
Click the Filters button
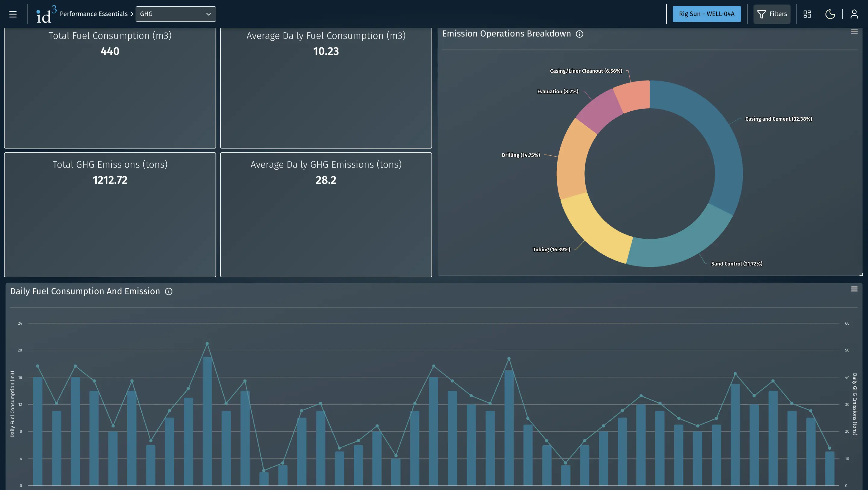pos(772,14)
